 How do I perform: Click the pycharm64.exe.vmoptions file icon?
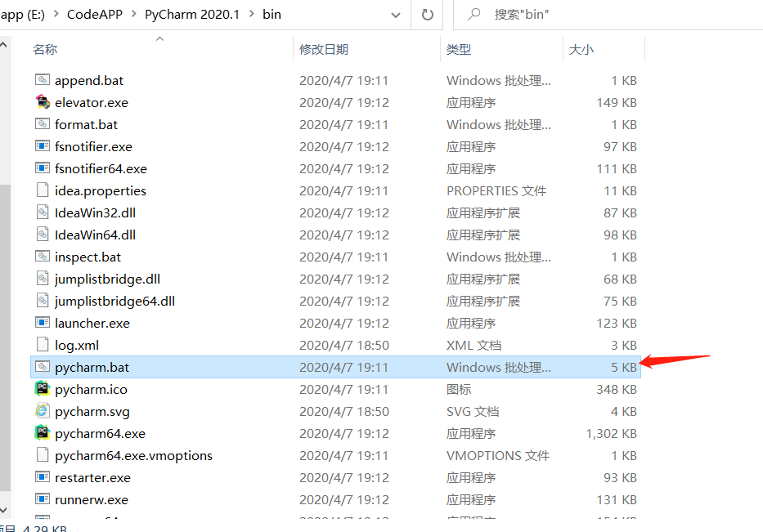43,454
